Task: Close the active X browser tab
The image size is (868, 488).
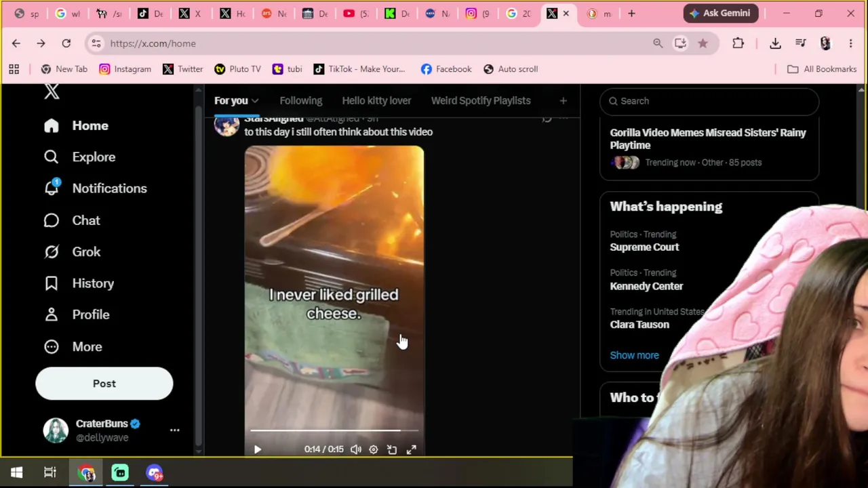Action: tap(566, 14)
